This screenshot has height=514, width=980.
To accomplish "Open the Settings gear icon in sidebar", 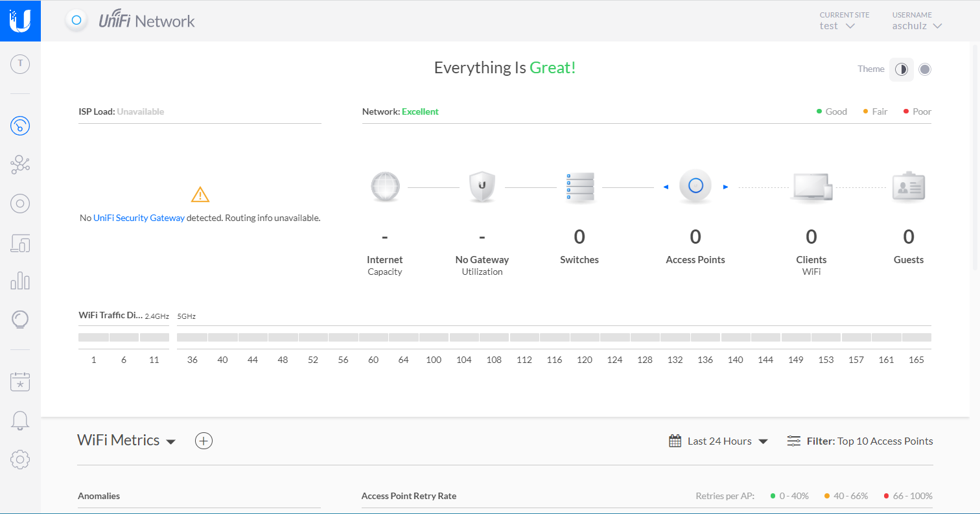I will coord(21,460).
